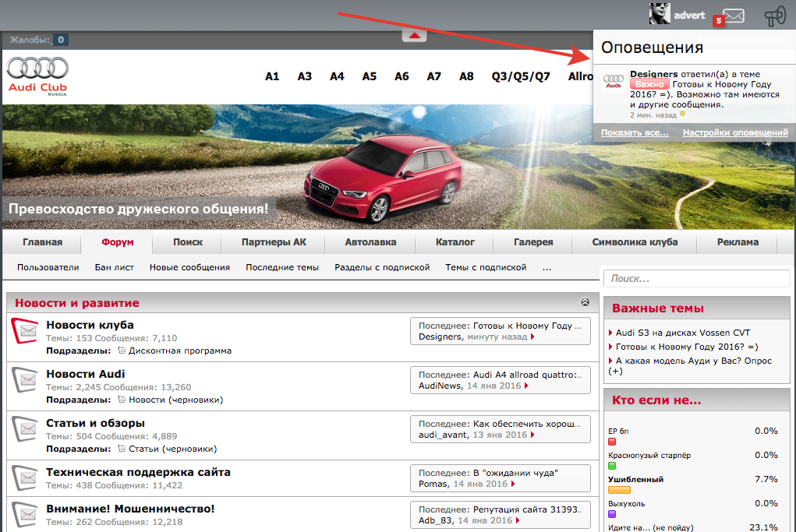
Task: Open the Жалобы counter link
Action: coord(38,40)
